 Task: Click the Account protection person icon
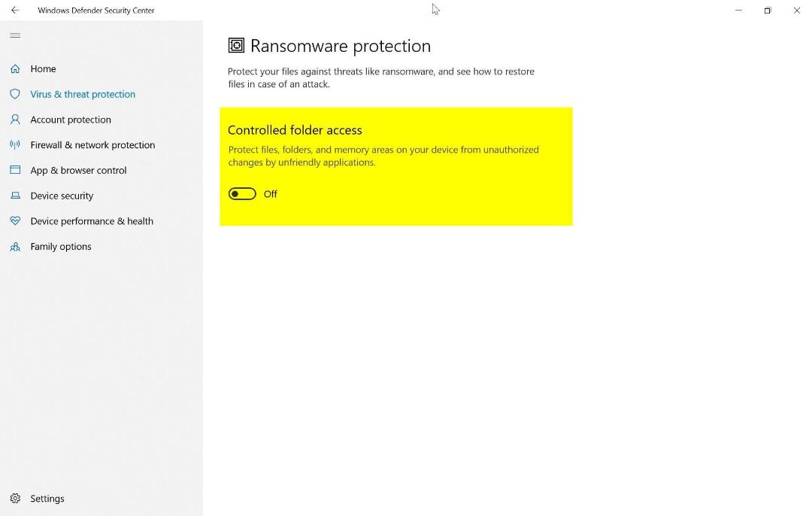15,119
